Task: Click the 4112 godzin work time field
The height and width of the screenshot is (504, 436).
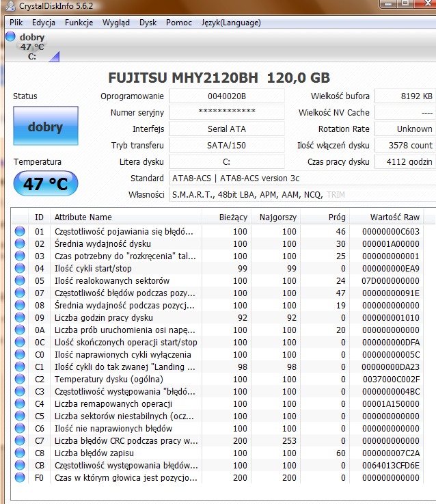Action: point(405,161)
